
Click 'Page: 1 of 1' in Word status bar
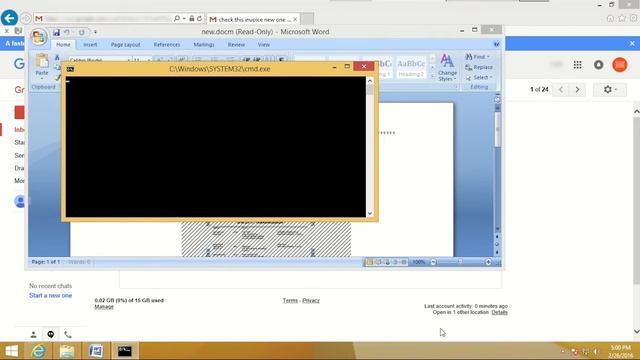[46, 262]
